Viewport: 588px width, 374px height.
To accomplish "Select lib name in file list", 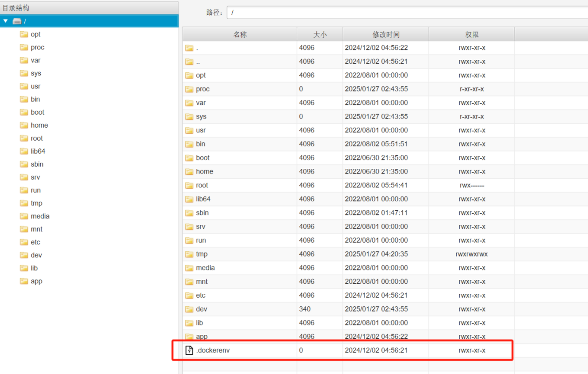I will tap(199, 323).
